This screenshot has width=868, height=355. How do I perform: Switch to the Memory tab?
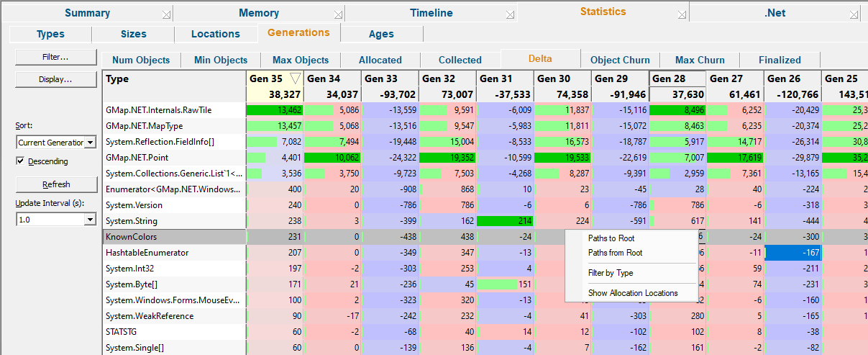coord(259,13)
